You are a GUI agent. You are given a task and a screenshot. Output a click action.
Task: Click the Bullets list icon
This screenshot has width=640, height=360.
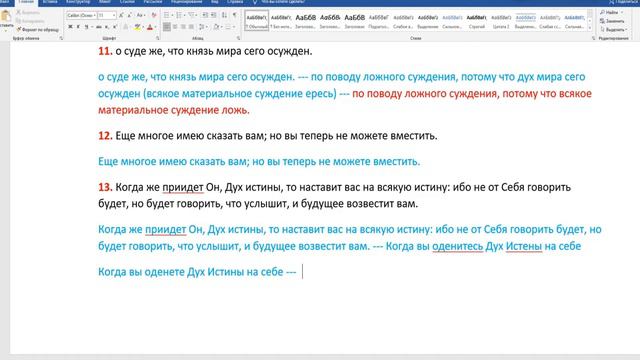click(167, 15)
